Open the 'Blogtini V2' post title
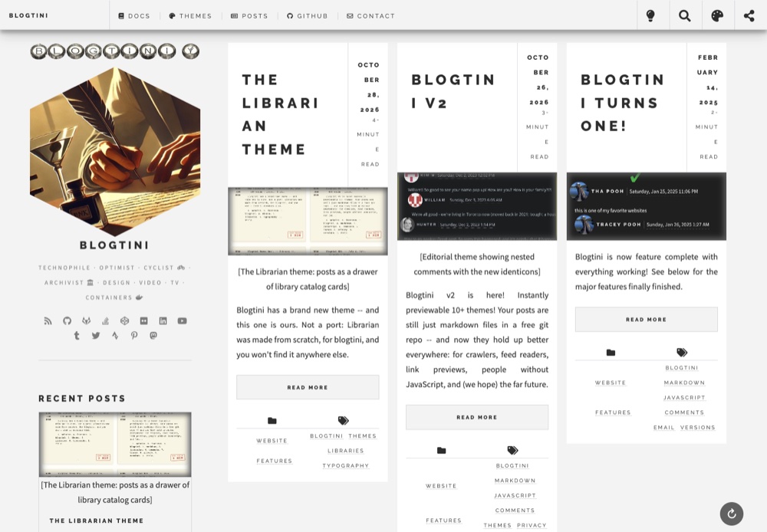This screenshot has height=532, width=767. click(x=453, y=91)
